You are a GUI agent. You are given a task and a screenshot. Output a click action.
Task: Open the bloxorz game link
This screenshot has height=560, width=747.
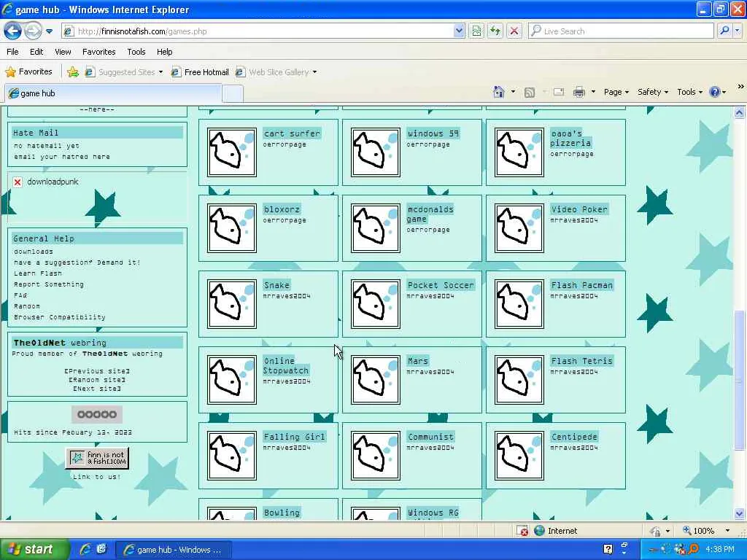coord(282,209)
